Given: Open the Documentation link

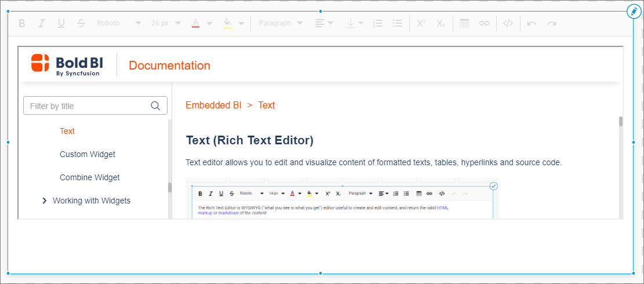Looking at the screenshot, I should point(169,65).
